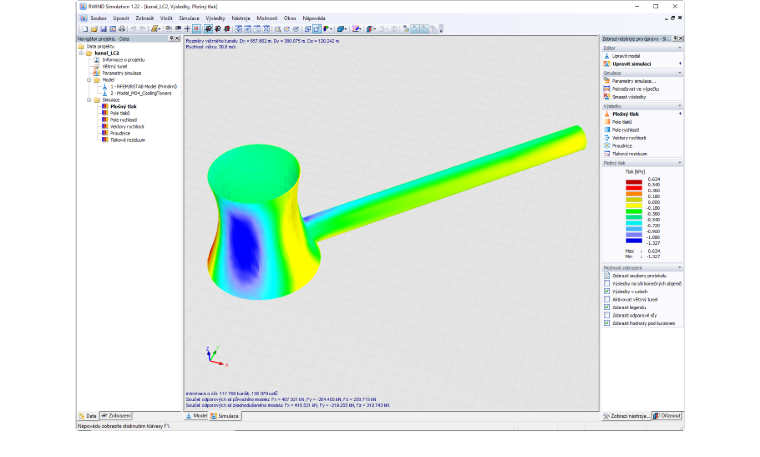Collapse the Simulace section in right panel

tap(680, 73)
